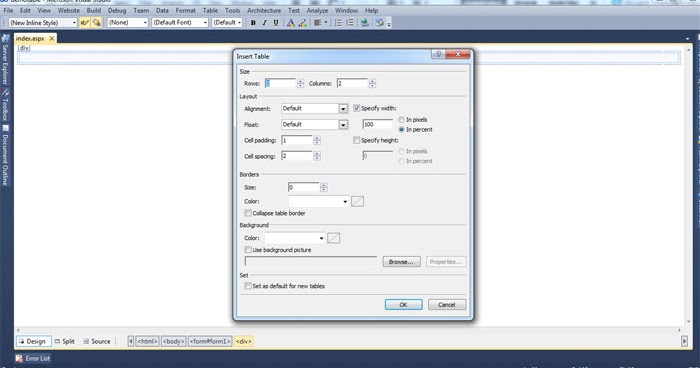The height and width of the screenshot is (368, 700).
Task: Open Alignment dropdown
Action: tap(343, 109)
